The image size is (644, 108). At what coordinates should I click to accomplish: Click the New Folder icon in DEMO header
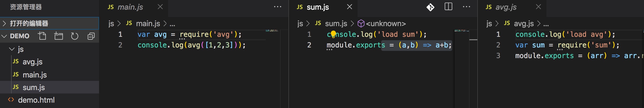tap(58, 36)
